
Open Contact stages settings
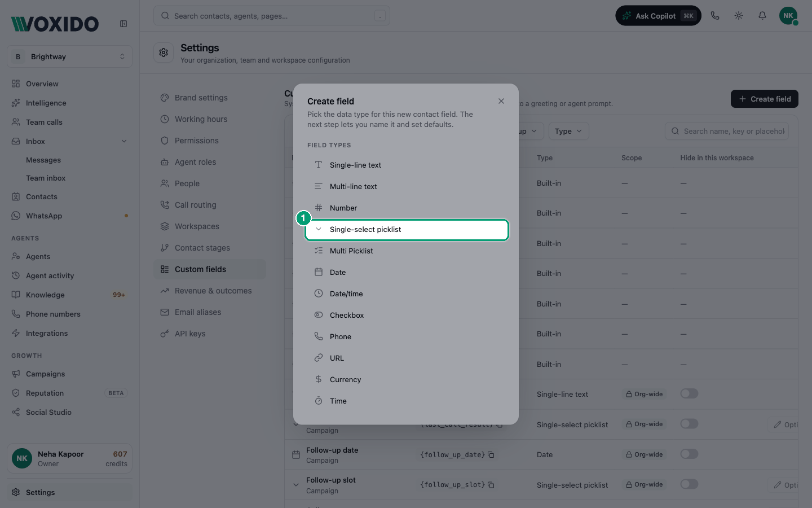pyautogui.click(x=210, y=248)
